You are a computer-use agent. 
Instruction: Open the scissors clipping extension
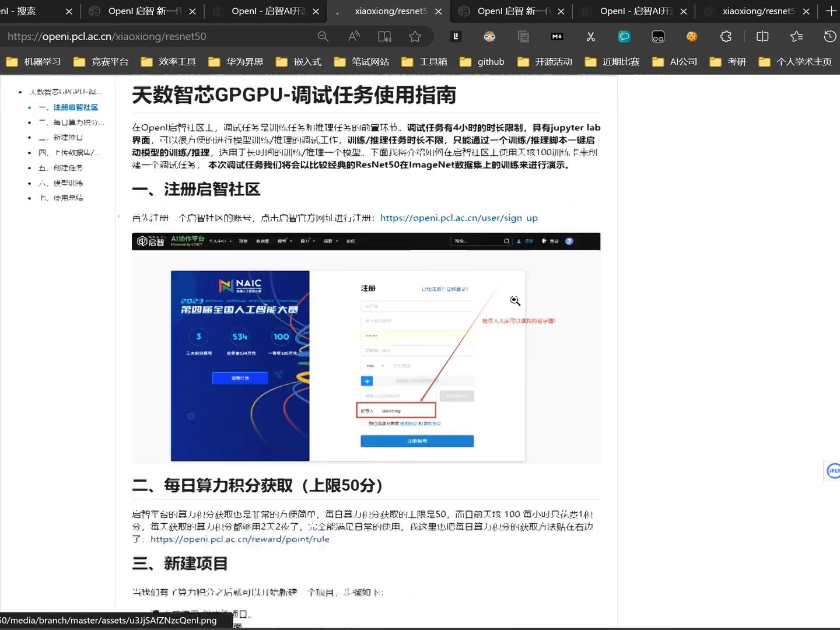coord(590,36)
